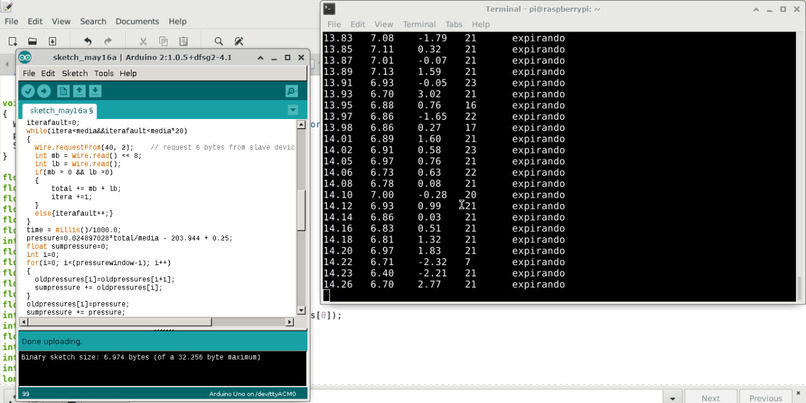The height and width of the screenshot is (403, 806).
Task: Open Arduino Edit menu
Action: tap(48, 74)
